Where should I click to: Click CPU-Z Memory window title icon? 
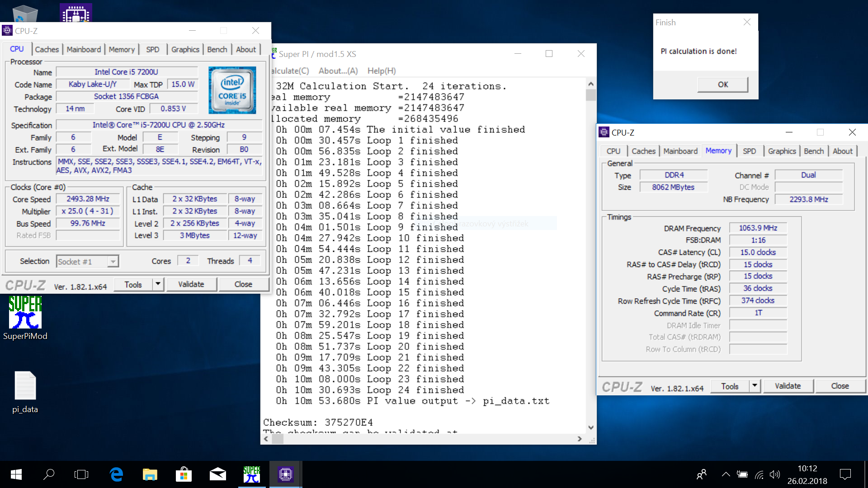pos(604,132)
